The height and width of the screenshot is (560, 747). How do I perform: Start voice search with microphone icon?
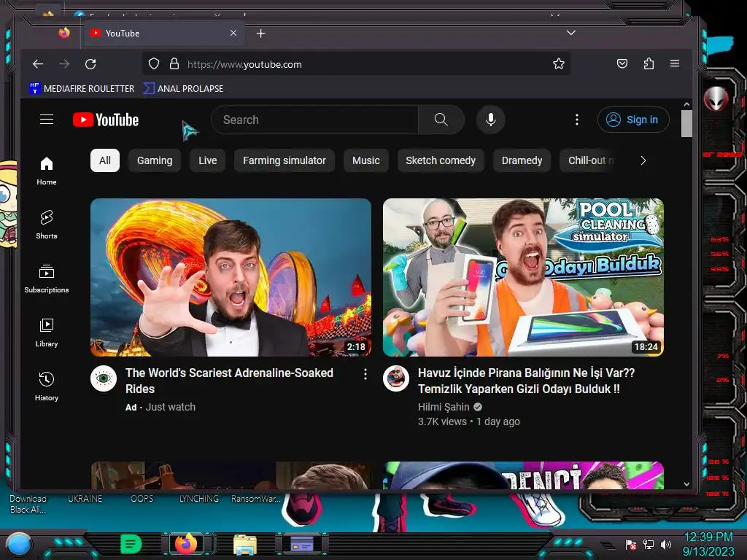click(x=490, y=120)
